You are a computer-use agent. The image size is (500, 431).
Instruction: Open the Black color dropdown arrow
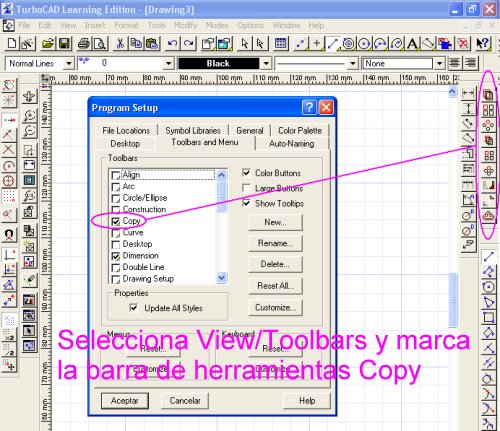266,63
